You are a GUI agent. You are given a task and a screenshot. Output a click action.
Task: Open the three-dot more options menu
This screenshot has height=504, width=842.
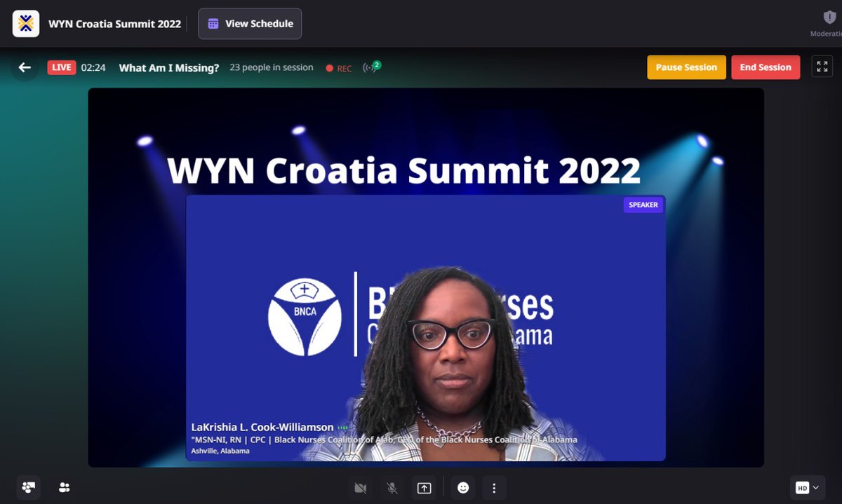(x=494, y=488)
